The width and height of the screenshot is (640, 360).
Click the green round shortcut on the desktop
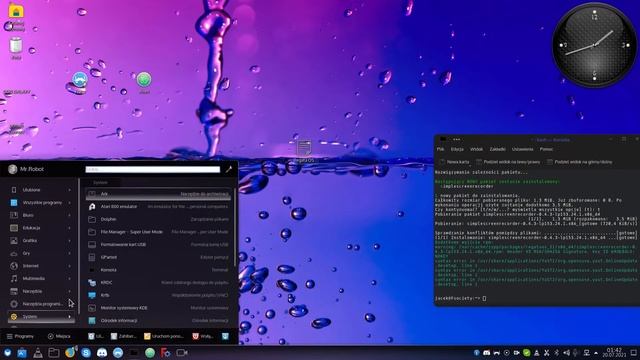pyautogui.click(x=144, y=79)
